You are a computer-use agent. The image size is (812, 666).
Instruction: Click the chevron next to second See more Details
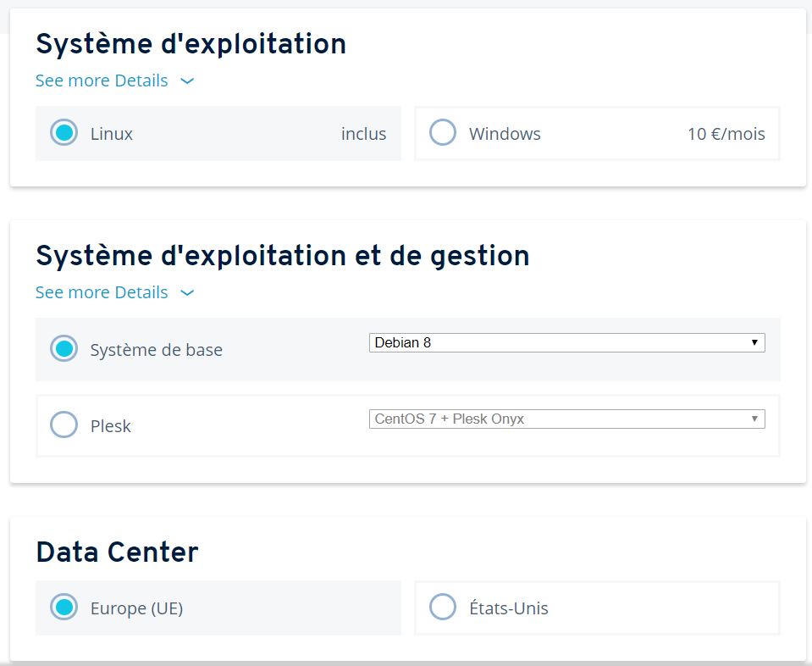[186, 292]
